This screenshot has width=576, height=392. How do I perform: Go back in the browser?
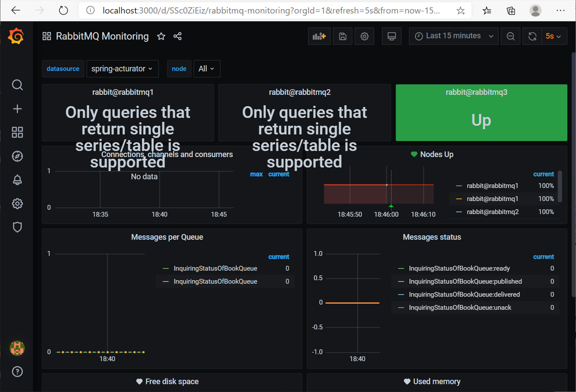point(15,10)
